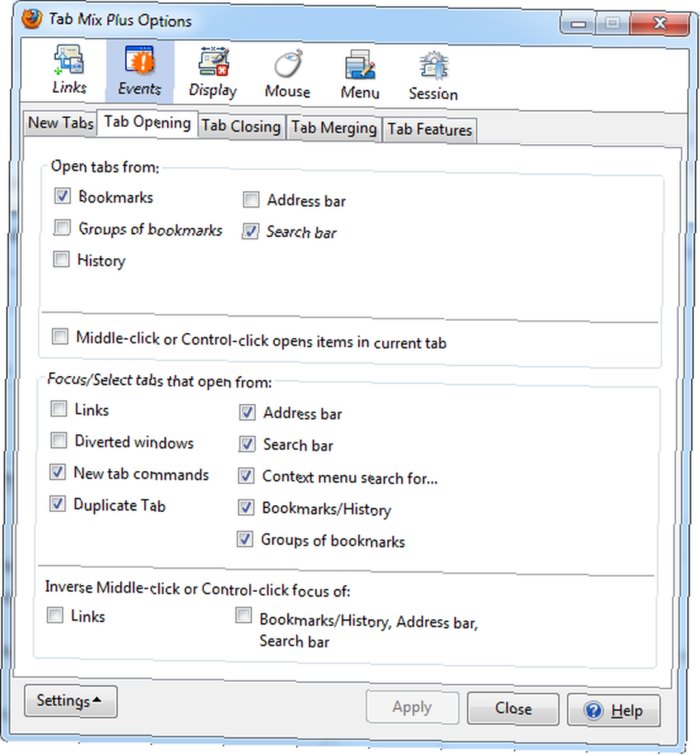700x755 pixels.
Task: Check Links under Focus/Select tabs
Action: (59, 408)
